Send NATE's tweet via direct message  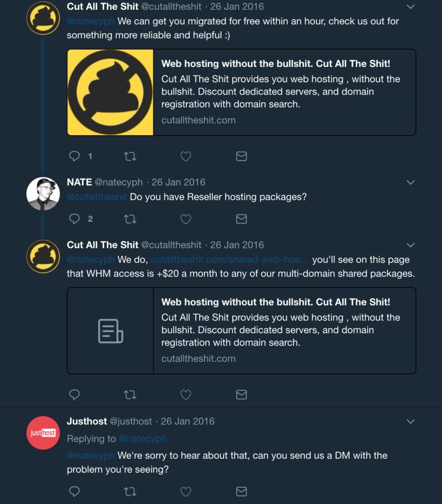[241, 219]
